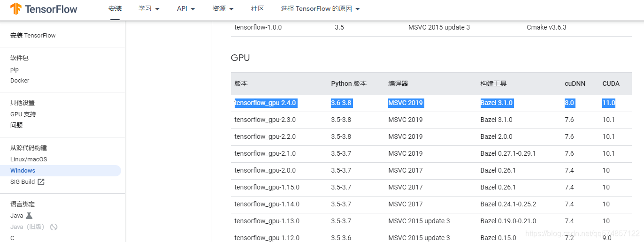Click the Bazel 0.15.0 cell

[x=498, y=238]
